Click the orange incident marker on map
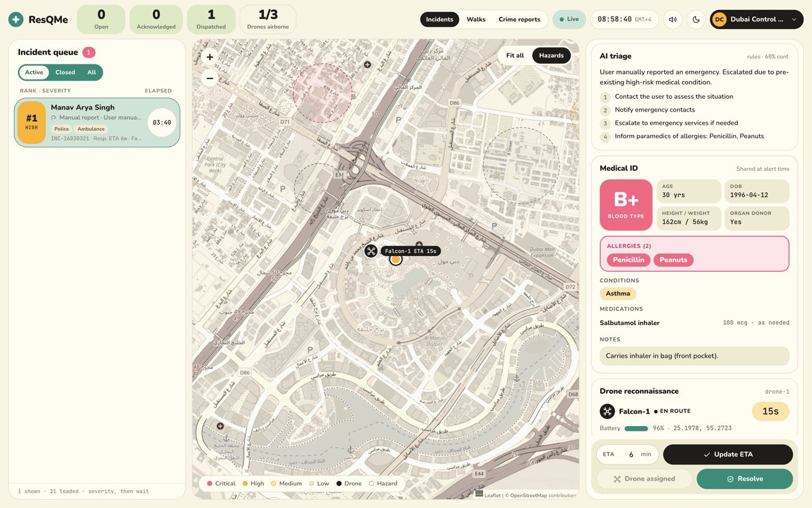The width and height of the screenshot is (812, 508). (x=396, y=259)
